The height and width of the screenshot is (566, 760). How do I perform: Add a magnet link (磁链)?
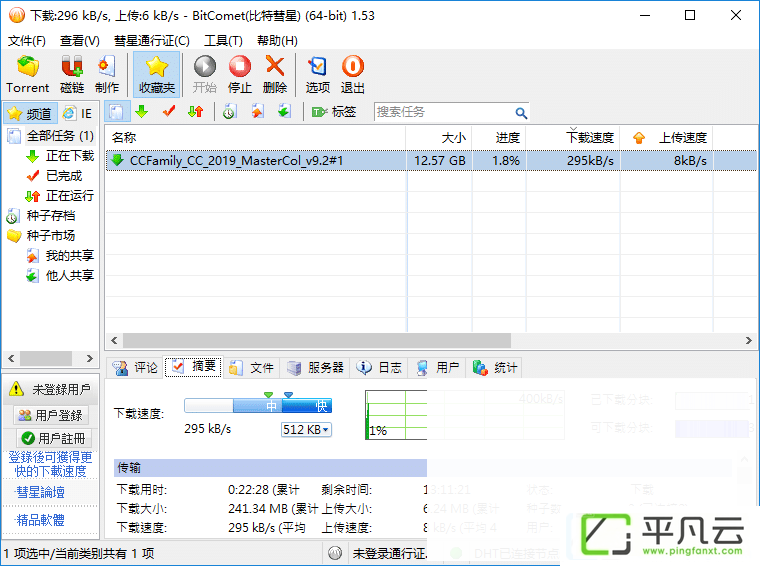(x=72, y=75)
